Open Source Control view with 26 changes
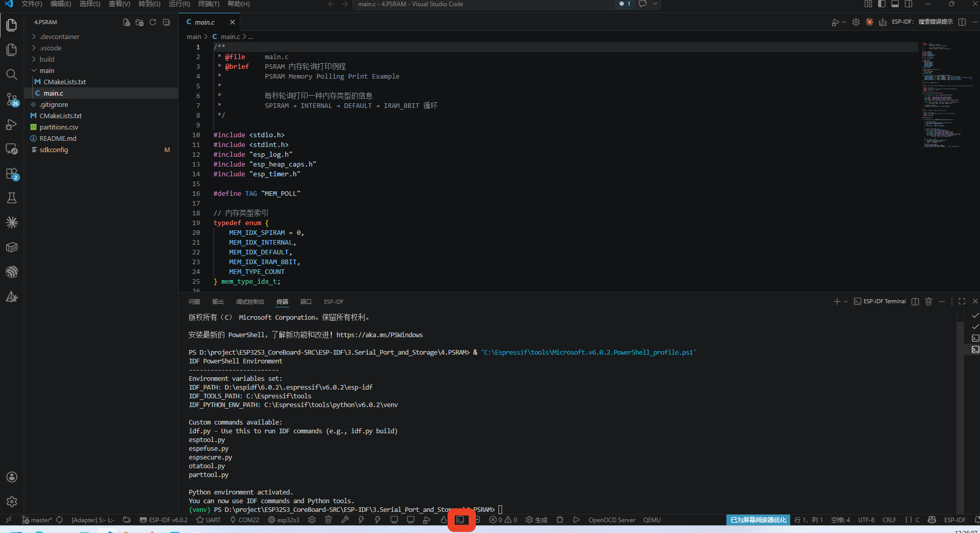Image resolution: width=980 pixels, height=533 pixels. coord(12,99)
